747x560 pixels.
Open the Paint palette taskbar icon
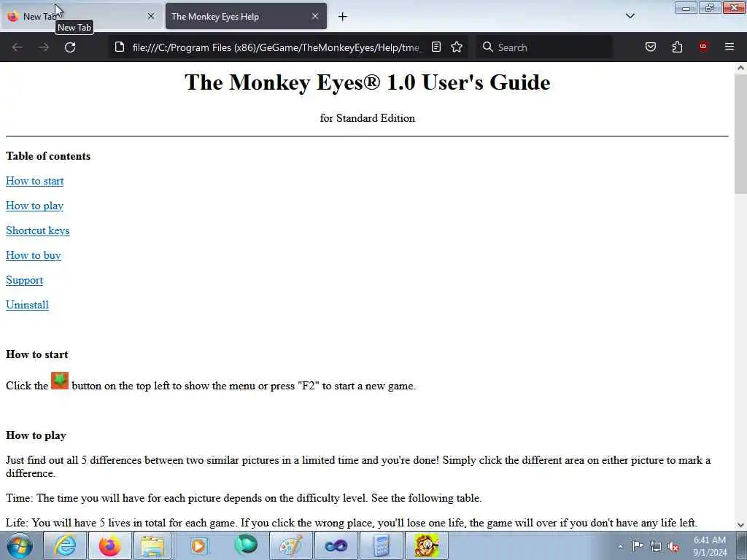290,545
